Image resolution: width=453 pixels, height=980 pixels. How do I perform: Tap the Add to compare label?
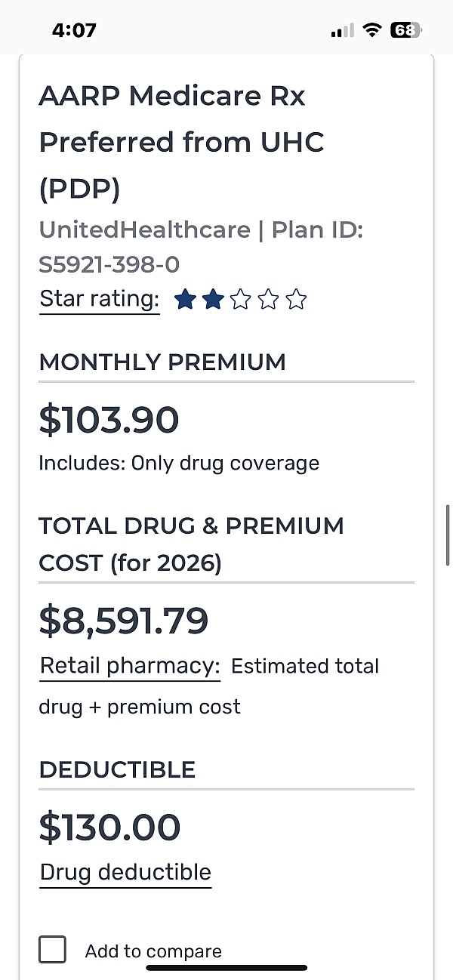[x=153, y=951]
